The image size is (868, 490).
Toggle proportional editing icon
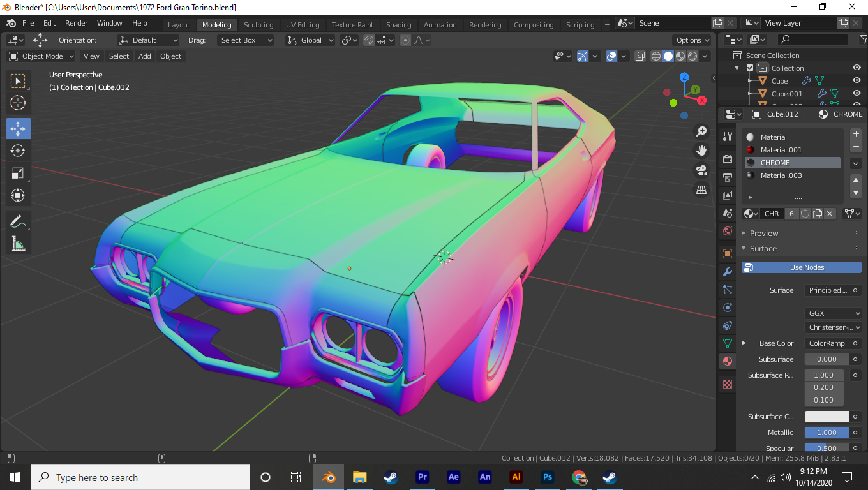[x=405, y=40]
